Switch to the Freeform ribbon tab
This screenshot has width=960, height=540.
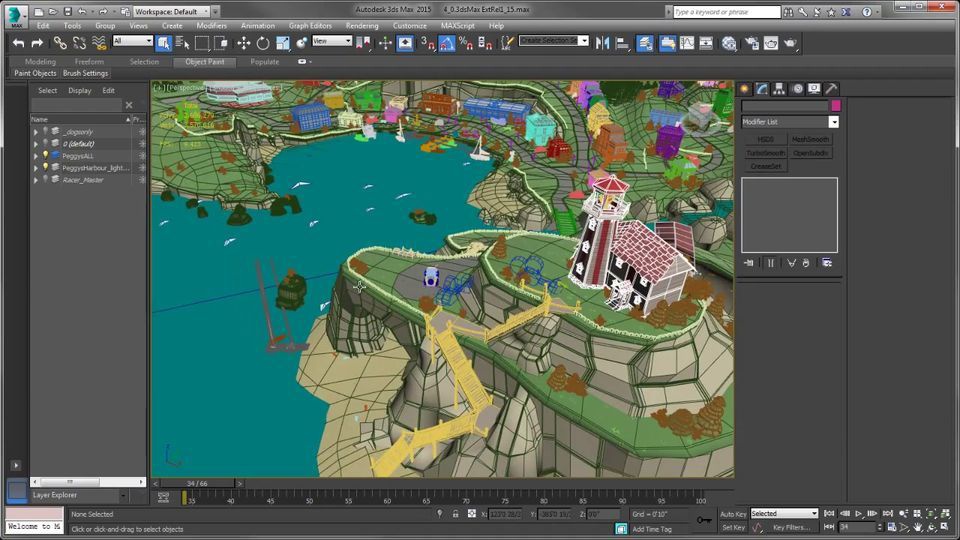89,62
